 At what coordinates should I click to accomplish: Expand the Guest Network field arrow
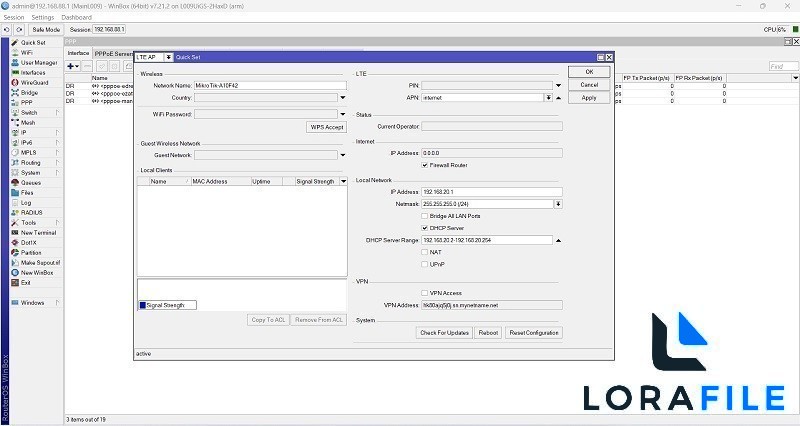(343, 155)
